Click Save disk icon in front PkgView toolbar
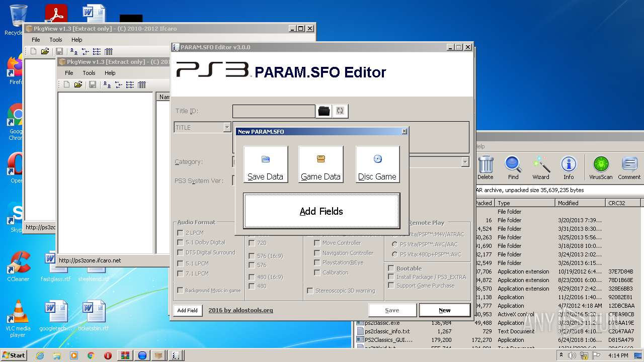The image size is (644, 362). (92, 84)
